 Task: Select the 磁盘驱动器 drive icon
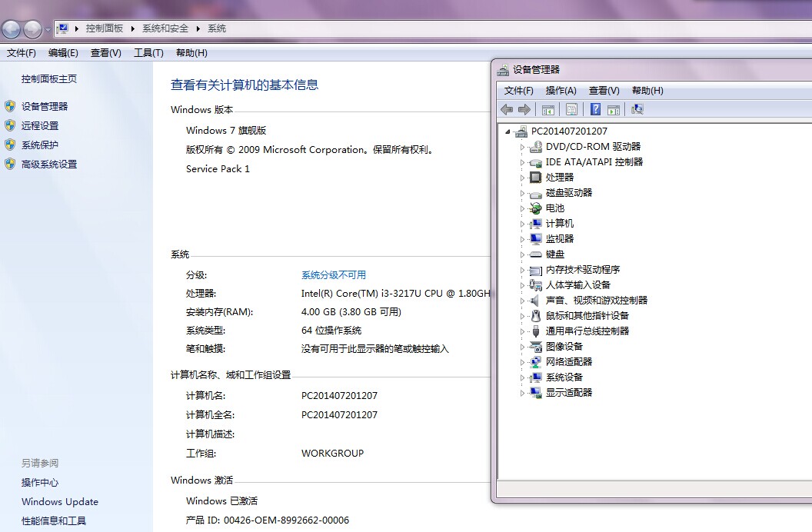[535, 194]
